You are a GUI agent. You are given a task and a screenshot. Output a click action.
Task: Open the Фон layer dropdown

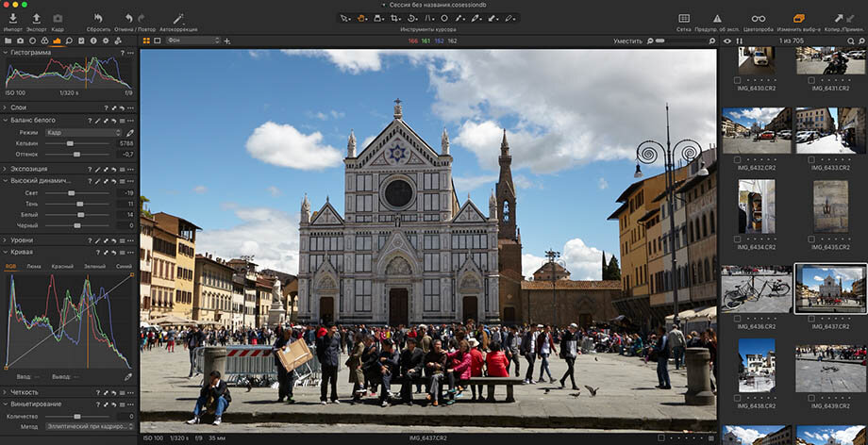pos(193,41)
